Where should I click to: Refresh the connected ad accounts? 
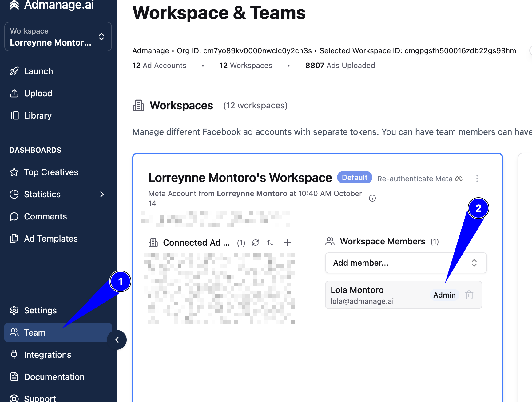[256, 243]
